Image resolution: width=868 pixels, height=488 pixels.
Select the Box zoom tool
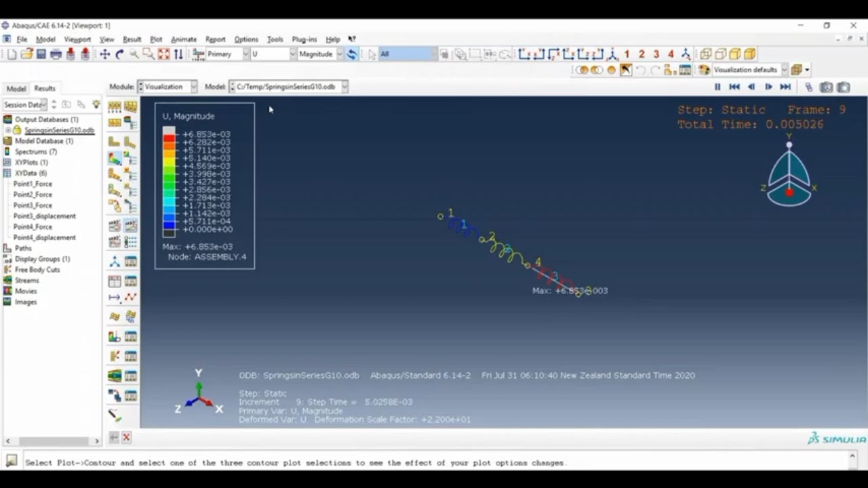click(x=149, y=54)
